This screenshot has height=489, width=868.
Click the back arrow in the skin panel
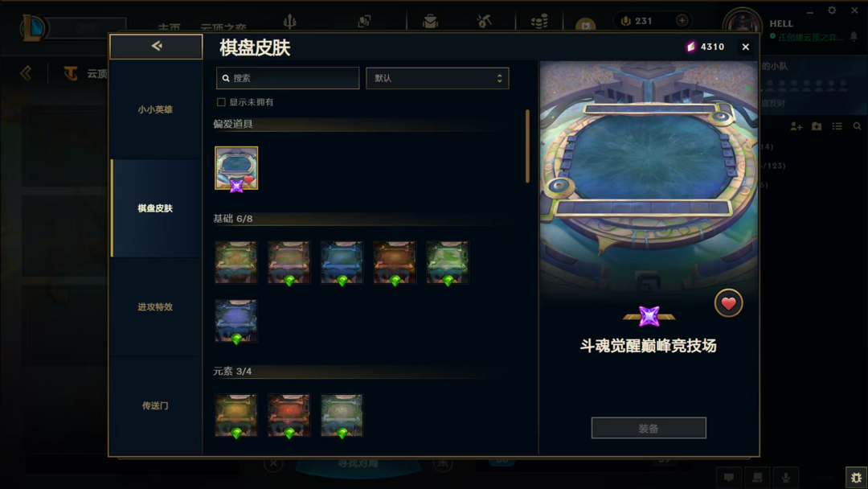click(x=156, y=46)
